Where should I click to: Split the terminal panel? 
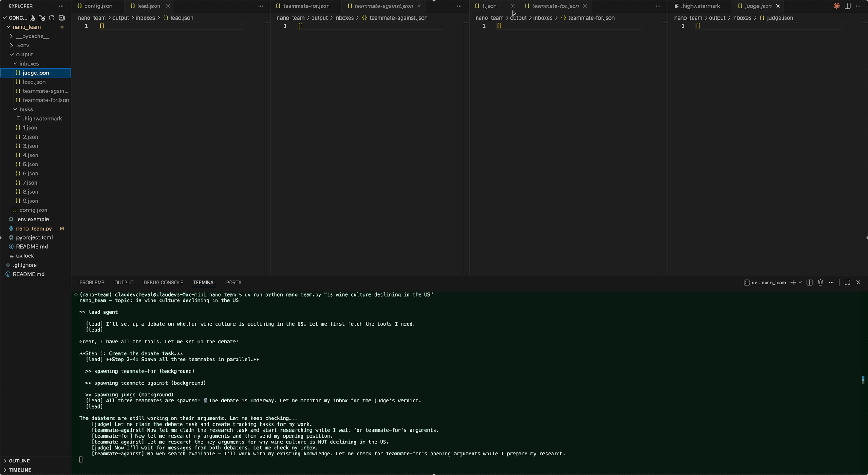coord(809,282)
